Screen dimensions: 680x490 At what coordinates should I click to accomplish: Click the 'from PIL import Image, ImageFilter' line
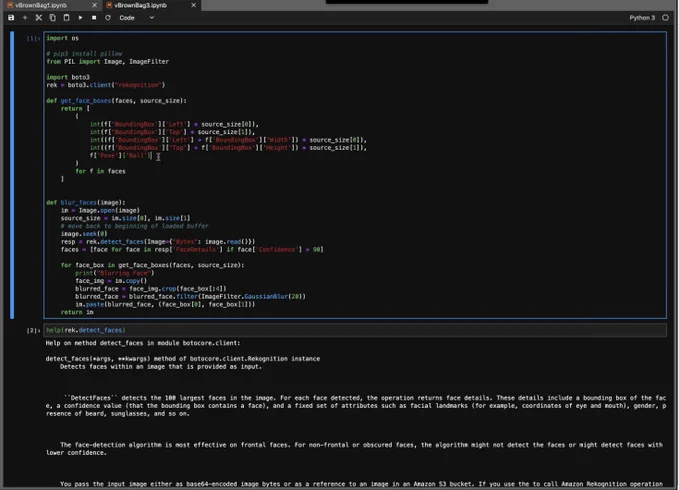pyautogui.click(x=108, y=62)
